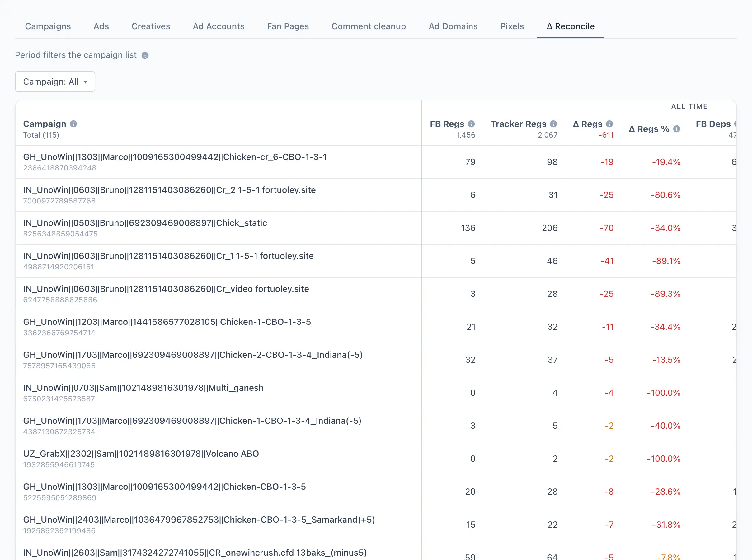Switch to the Campaigns tab

48,26
